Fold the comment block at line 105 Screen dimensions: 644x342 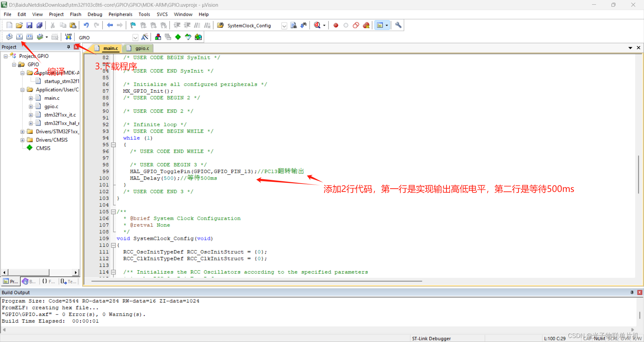[x=113, y=212]
